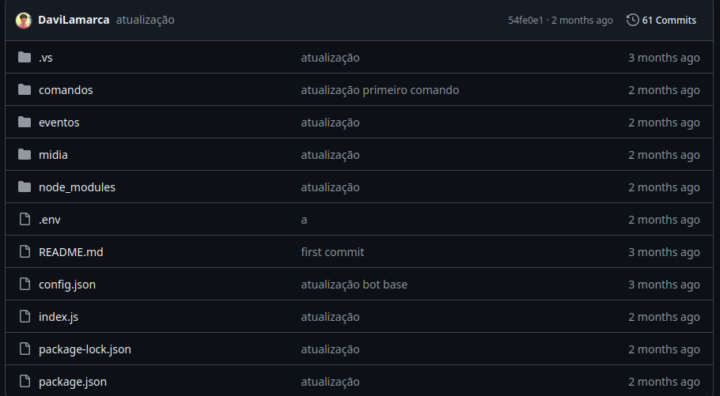Click the midia folder icon
Screen dimensions: 720x396
[x=24, y=154]
